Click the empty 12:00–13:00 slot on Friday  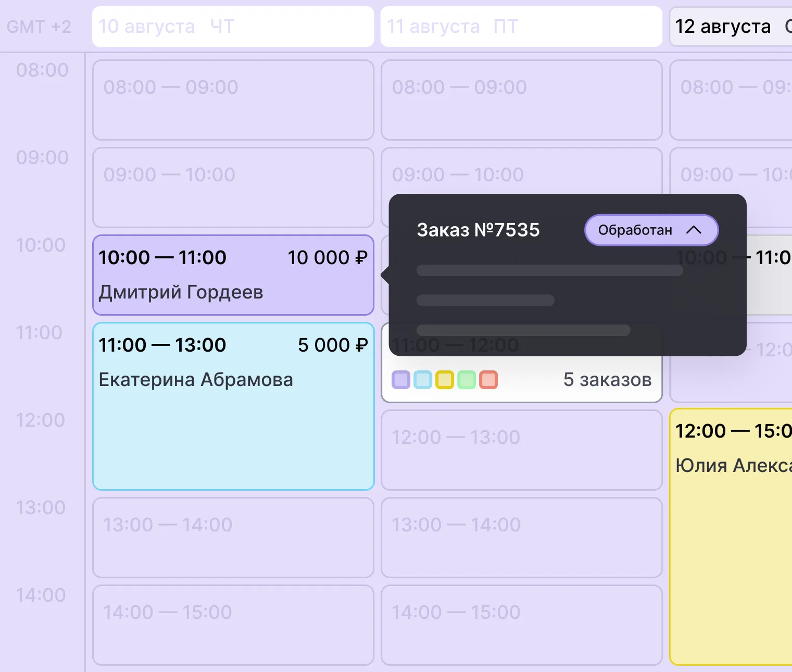coord(521,450)
